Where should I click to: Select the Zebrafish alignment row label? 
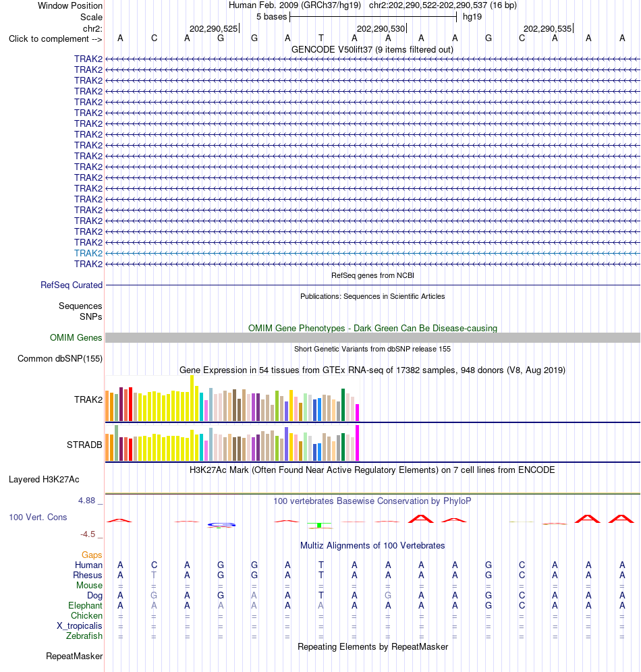tap(84, 636)
